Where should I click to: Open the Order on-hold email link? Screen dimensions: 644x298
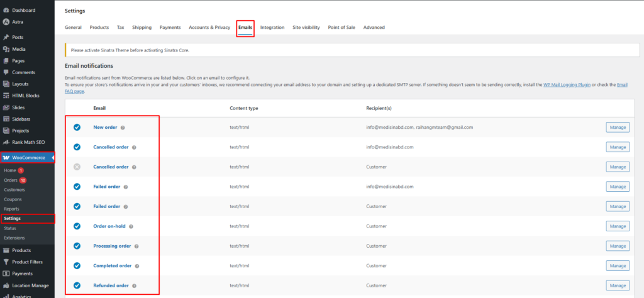pyautogui.click(x=109, y=226)
